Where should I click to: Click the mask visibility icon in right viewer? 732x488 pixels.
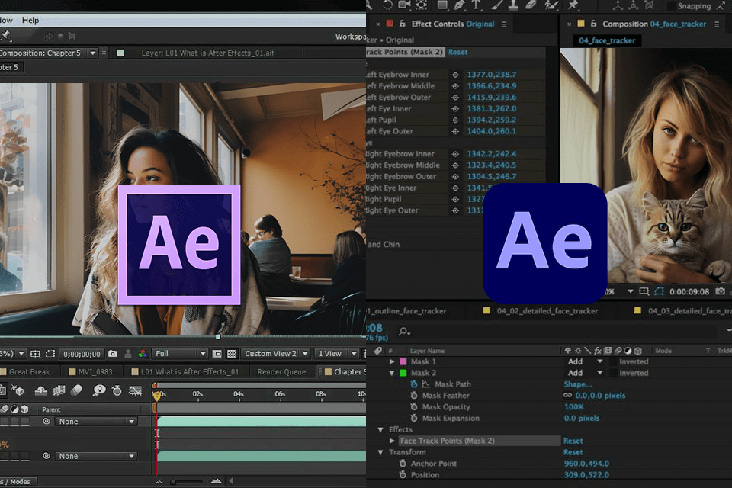click(659, 291)
